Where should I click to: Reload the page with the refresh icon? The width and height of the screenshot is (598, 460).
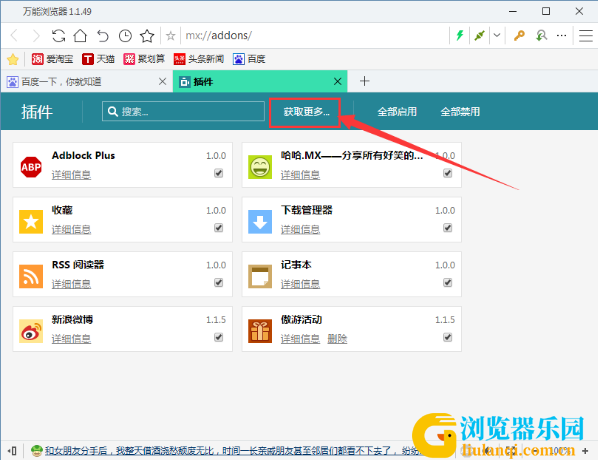tap(58, 36)
